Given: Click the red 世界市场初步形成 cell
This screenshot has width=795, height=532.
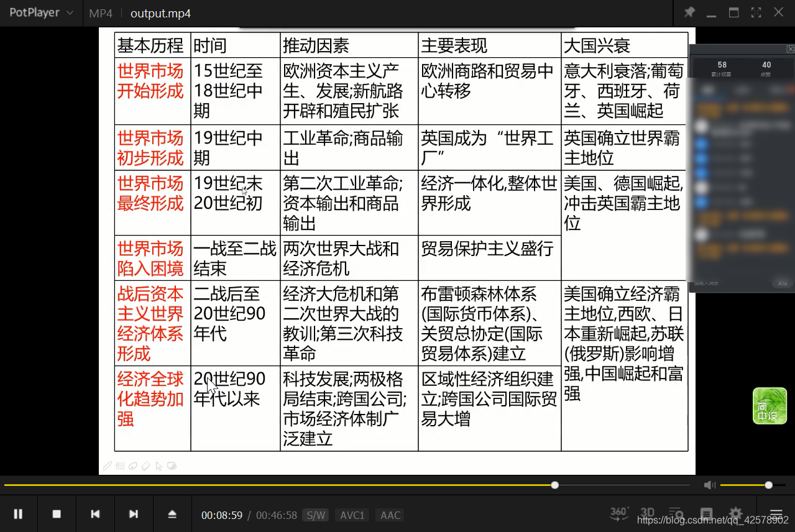Looking at the screenshot, I should (152, 147).
